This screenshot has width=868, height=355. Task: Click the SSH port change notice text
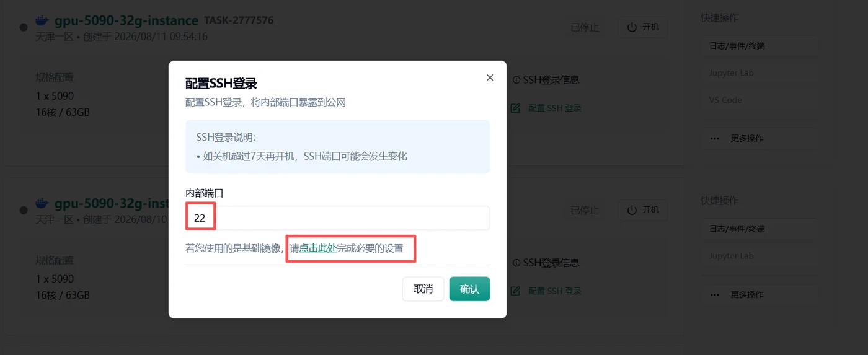point(302,156)
